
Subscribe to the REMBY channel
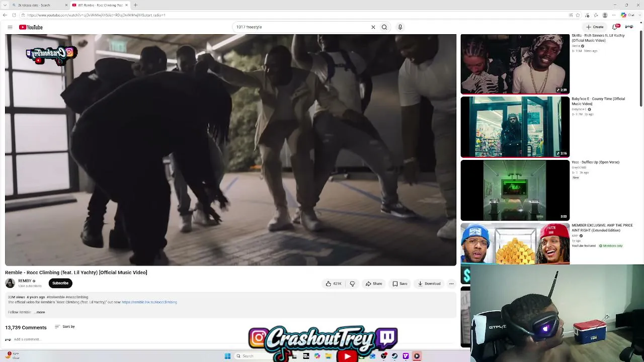click(60, 283)
